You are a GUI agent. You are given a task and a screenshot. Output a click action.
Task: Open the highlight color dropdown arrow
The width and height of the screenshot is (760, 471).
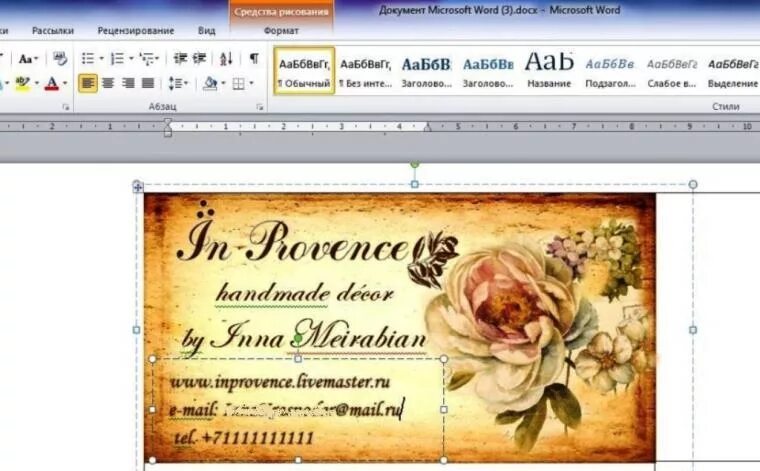point(36,83)
